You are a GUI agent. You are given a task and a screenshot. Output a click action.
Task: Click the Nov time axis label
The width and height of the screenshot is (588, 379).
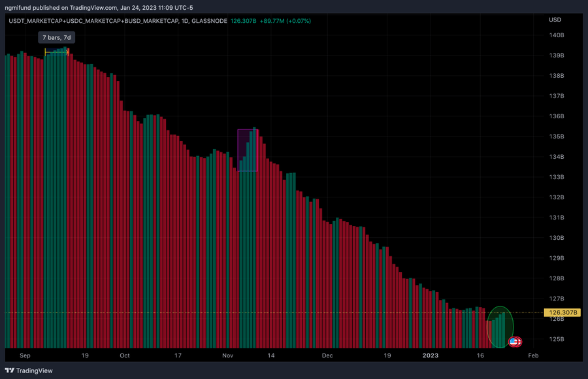click(227, 355)
